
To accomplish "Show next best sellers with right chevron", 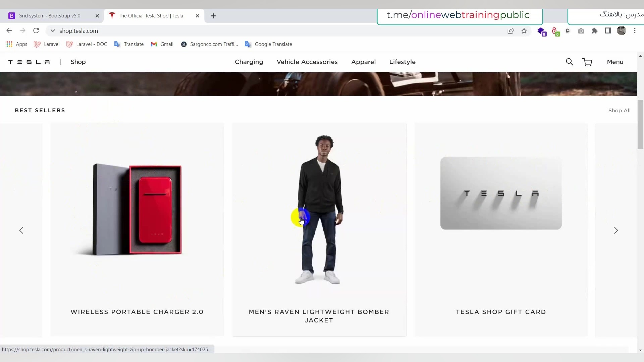I will tap(616, 230).
